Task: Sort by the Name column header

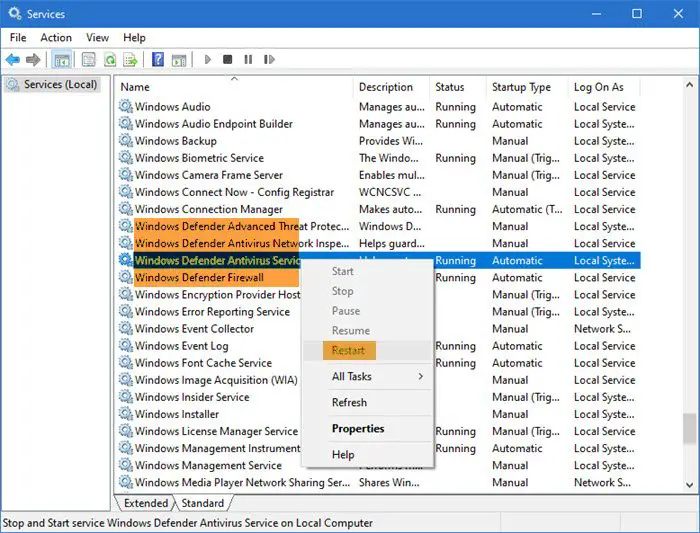Action: click(x=234, y=87)
